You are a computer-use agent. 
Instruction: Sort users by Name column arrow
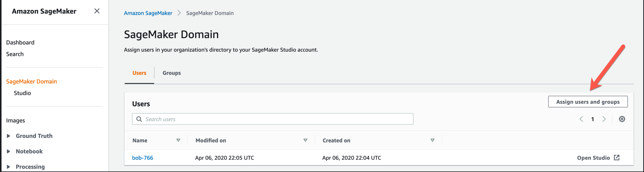(178, 140)
